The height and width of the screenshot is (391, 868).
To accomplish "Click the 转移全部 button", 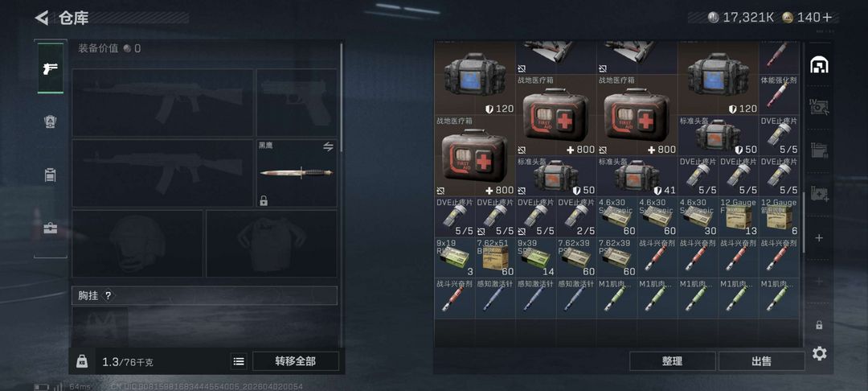I will coord(296,362).
